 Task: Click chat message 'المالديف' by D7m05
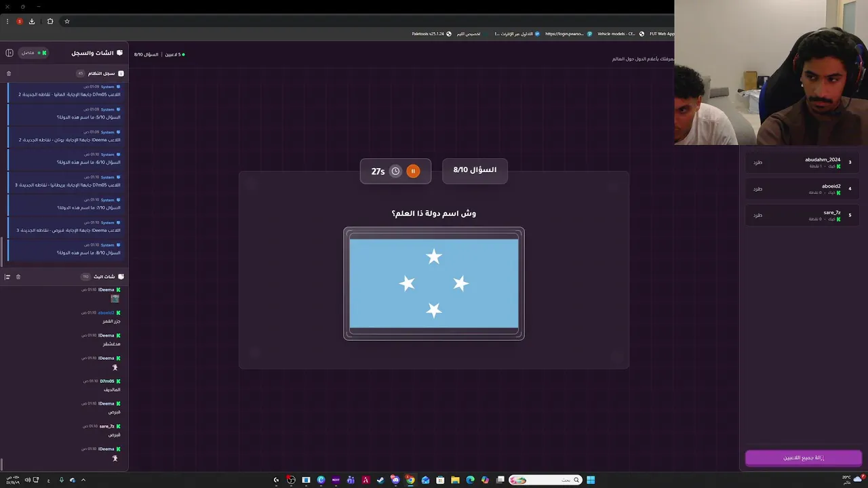[x=112, y=390]
